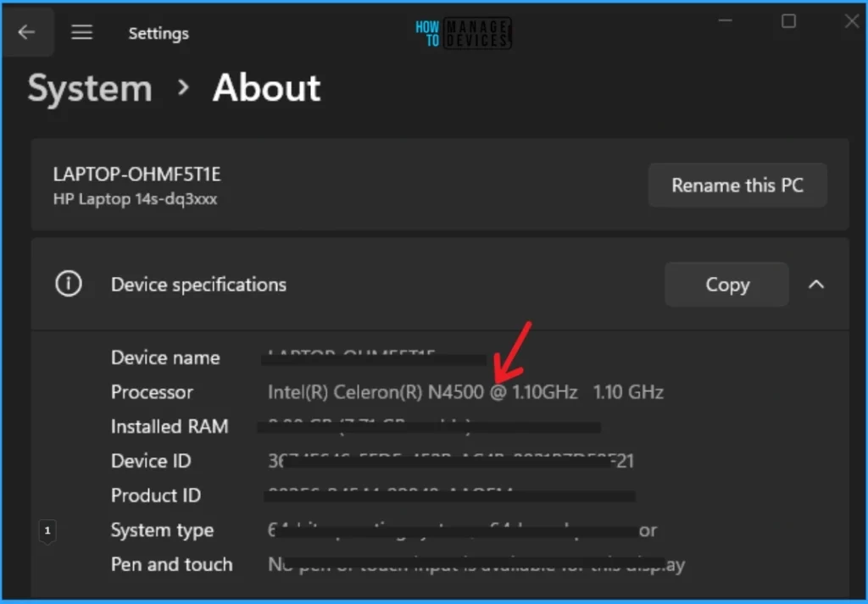Click the Processor value Intel(R) Celeron(R) N4500
Image resolution: width=868 pixels, height=604 pixels.
coord(465,392)
